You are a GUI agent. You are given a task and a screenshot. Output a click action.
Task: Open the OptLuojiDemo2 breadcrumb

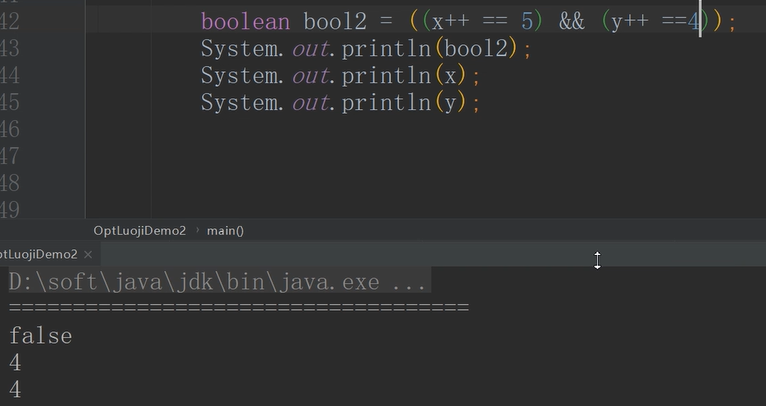coord(140,231)
